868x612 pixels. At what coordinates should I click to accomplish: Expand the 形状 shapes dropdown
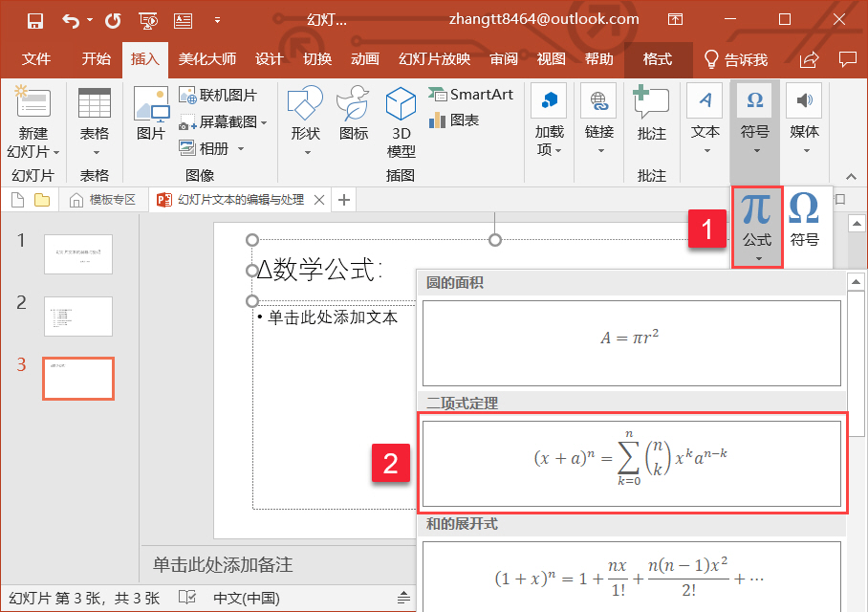click(x=305, y=151)
